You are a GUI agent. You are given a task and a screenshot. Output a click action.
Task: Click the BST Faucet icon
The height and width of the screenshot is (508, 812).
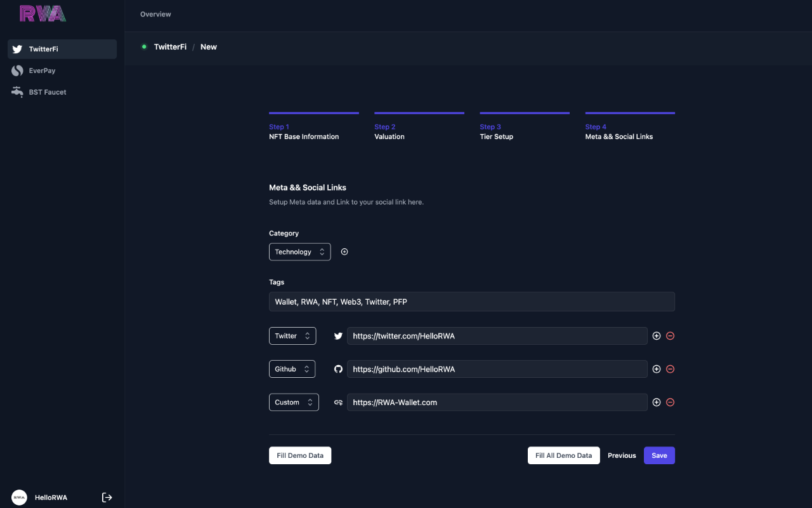tap(17, 91)
